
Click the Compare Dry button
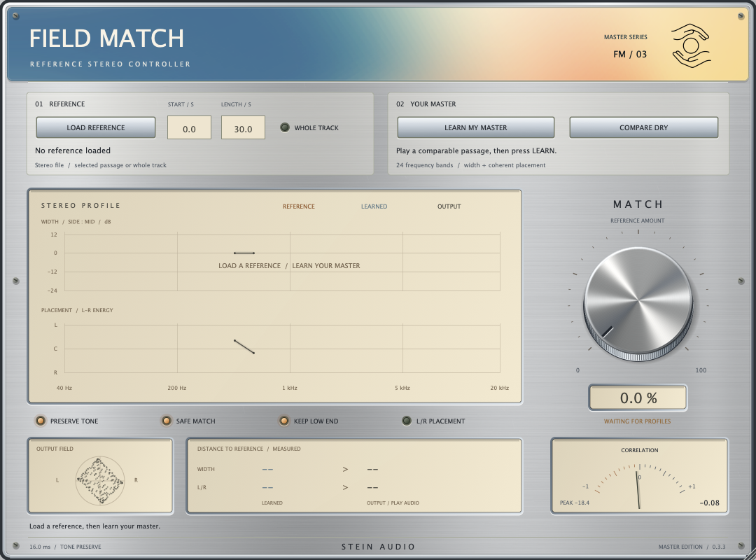tap(644, 128)
